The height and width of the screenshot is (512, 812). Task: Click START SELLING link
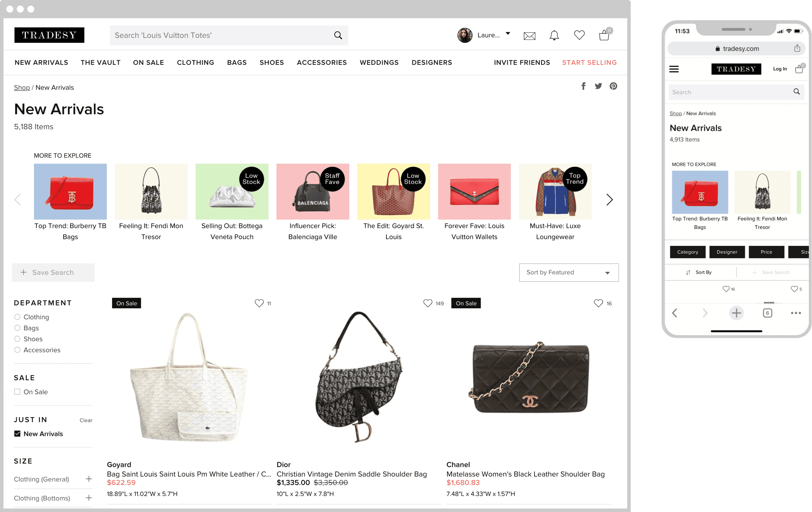(589, 63)
